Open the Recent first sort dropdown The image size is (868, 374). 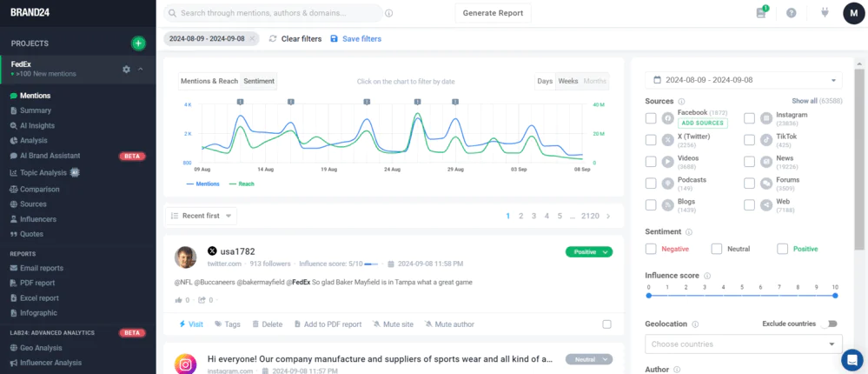[200, 216]
